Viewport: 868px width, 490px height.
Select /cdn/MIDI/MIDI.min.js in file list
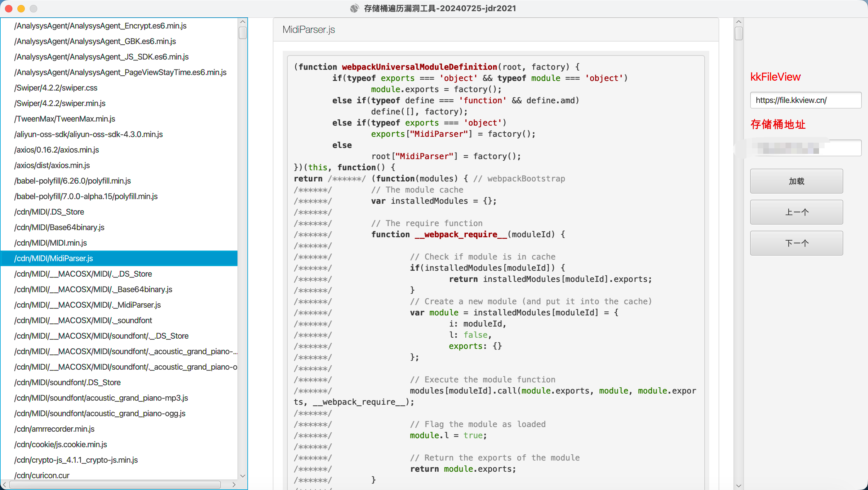[51, 243]
